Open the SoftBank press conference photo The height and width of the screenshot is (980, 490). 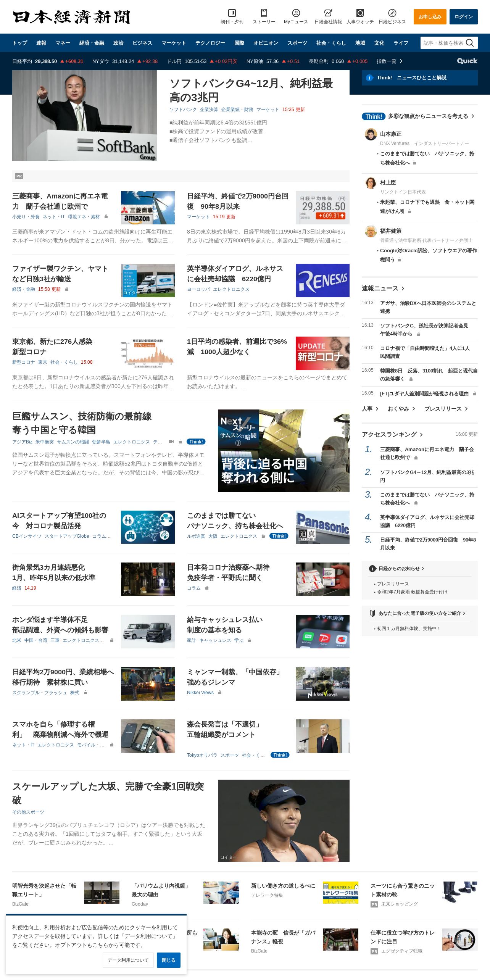[85, 116]
